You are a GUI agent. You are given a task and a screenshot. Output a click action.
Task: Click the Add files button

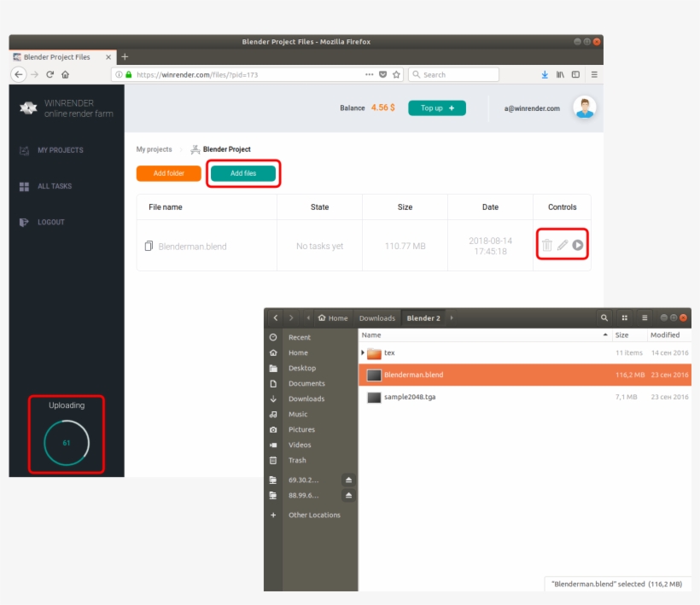(243, 173)
